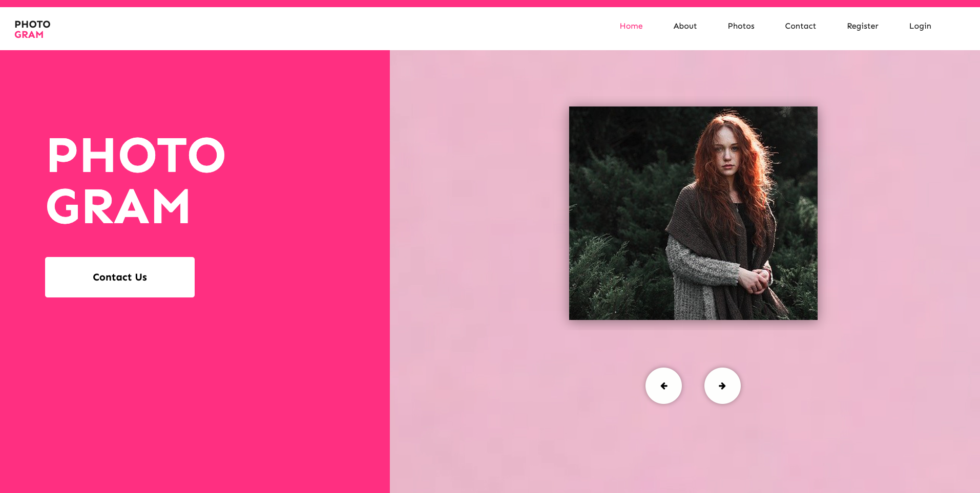Click the black right arrow inside the circle

[722, 385]
